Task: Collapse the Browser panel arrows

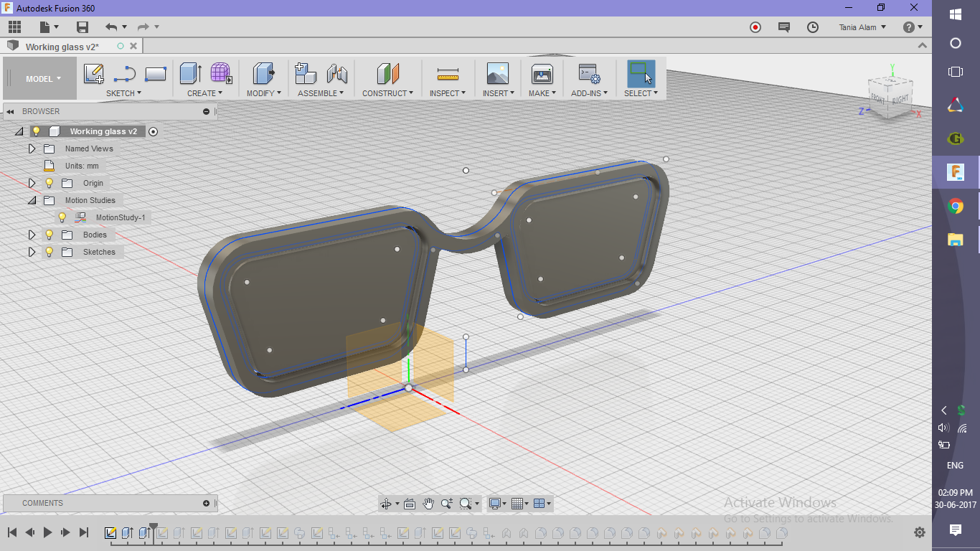Action: point(11,111)
